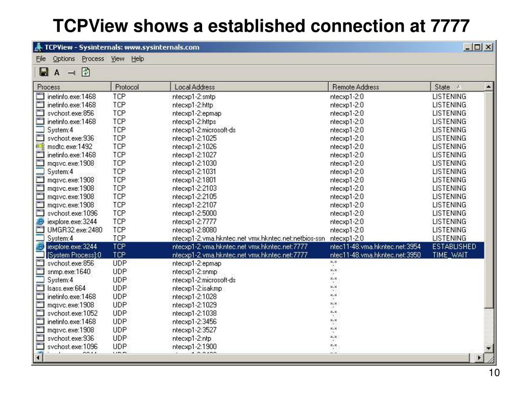532x399 pixels.
Task: Sort by the Process column header
Action: coord(72,87)
